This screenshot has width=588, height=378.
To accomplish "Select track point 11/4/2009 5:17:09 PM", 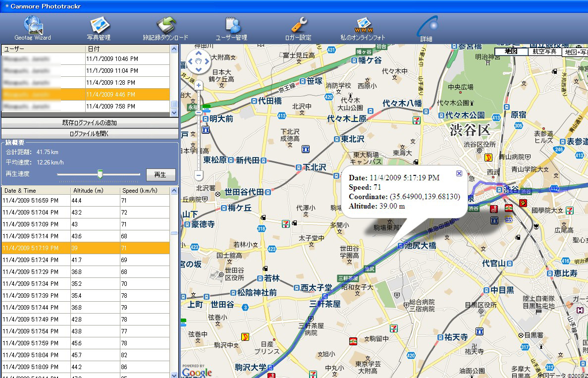I will (86, 224).
